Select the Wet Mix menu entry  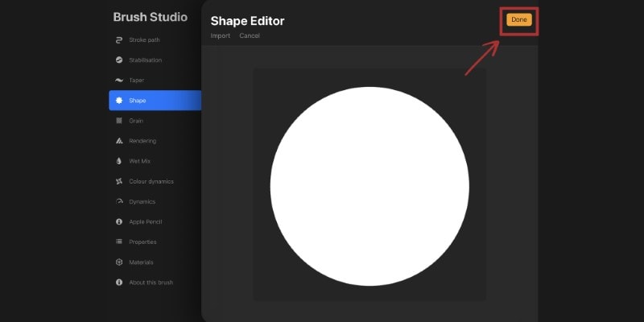point(155,161)
